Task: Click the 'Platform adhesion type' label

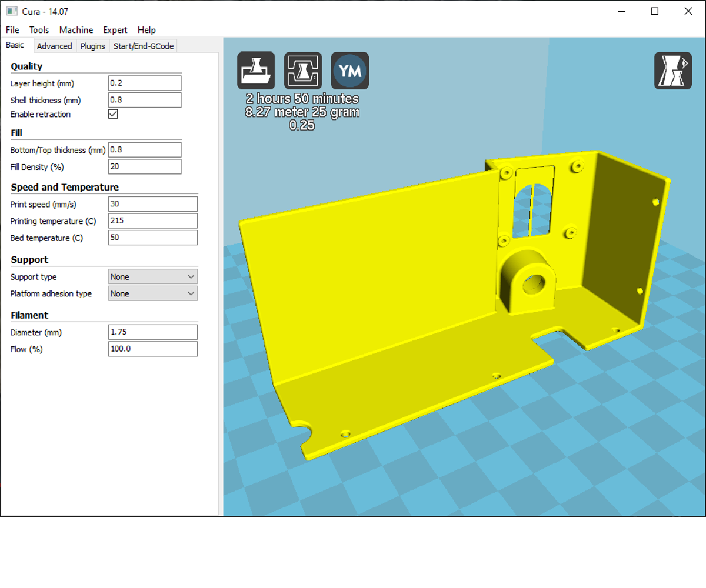Action: (x=51, y=293)
